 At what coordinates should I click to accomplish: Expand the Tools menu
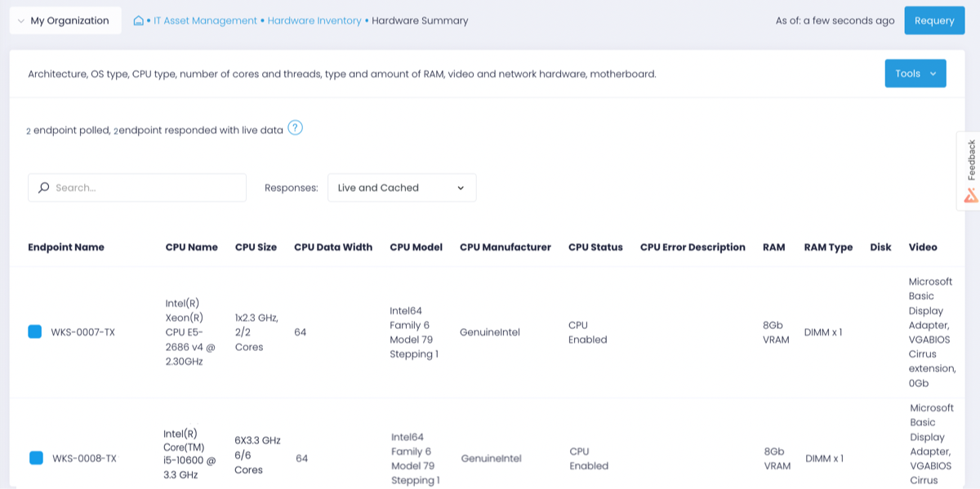pos(915,73)
